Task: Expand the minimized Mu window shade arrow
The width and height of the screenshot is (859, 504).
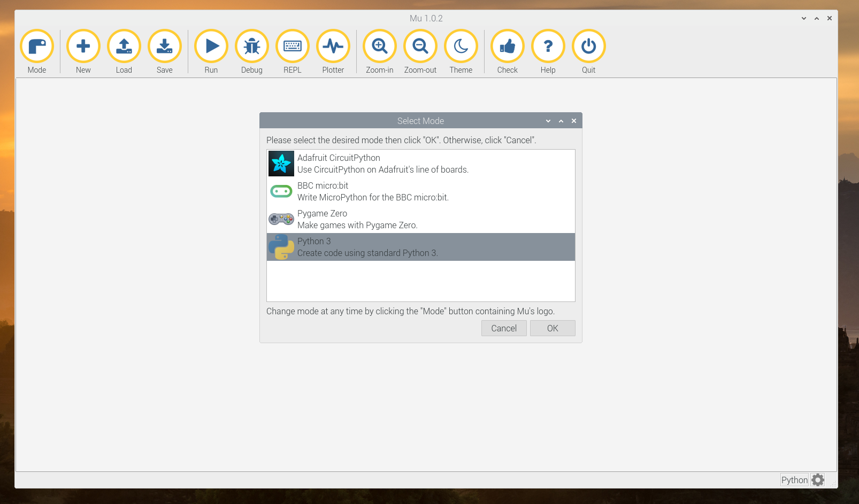Action: click(x=803, y=18)
